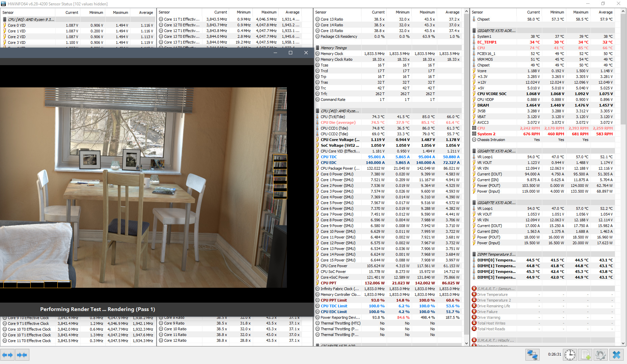Open sensor settings via the gear icon
The image size is (627, 364).
(x=601, y=355)
